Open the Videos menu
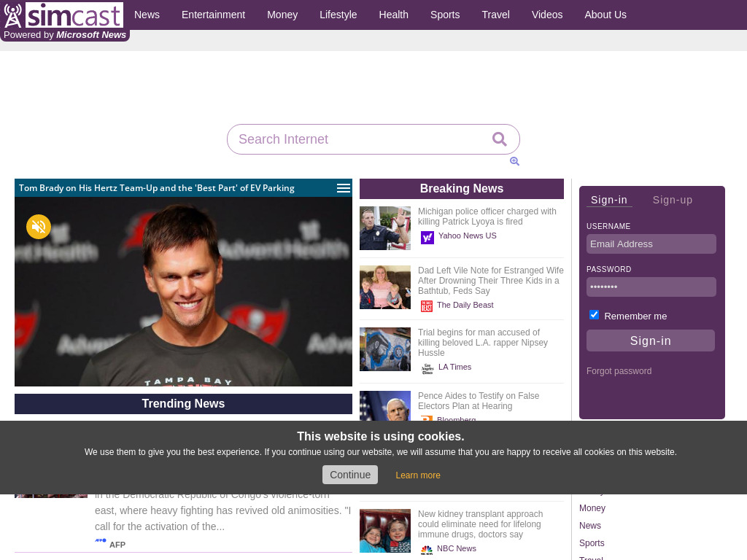Screen dimensions: 747x560 547,15
